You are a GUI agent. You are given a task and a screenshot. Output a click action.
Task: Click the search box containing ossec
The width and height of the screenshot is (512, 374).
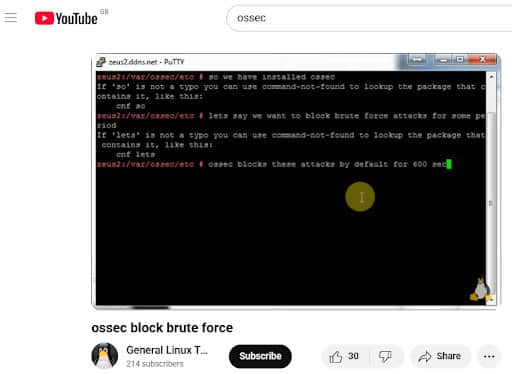point(369,18)
